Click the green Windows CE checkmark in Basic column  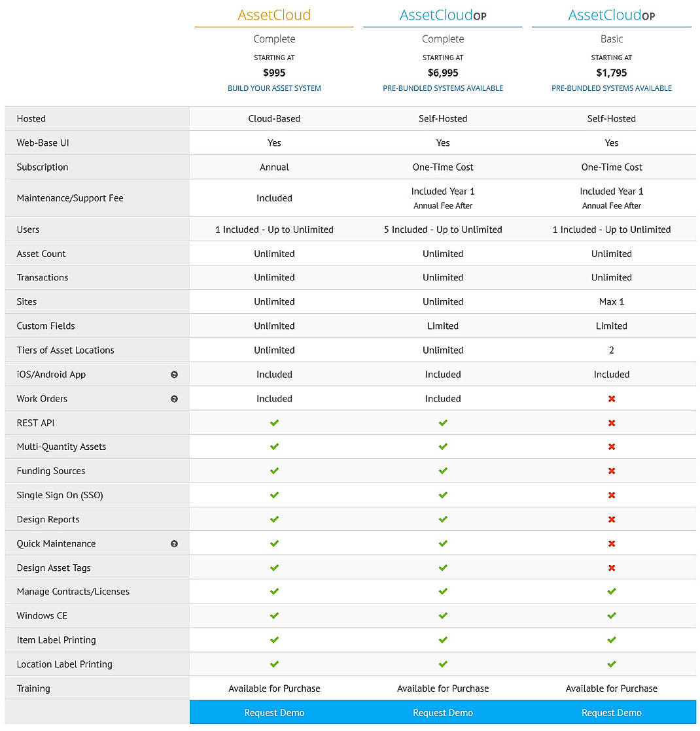point(612,615)
